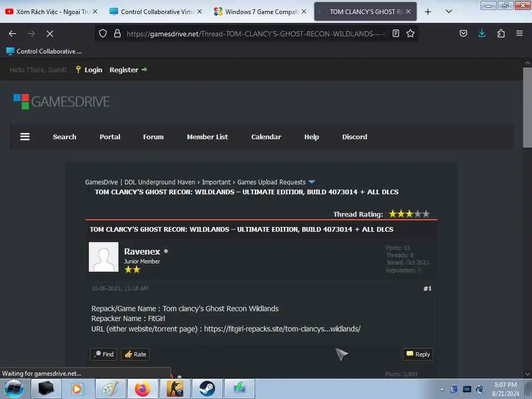Click the GamesDrive logo
Image resolution: width=532 pixels, height=399 pixels.
[x=61, y=102]
